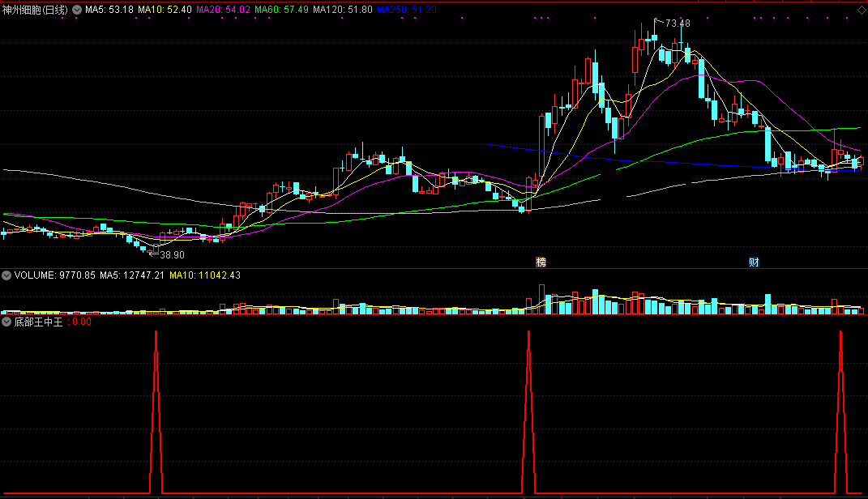Click the first red signal spike in 底部王中王
This screenshot has height=499, width=868.
[156, 412]
